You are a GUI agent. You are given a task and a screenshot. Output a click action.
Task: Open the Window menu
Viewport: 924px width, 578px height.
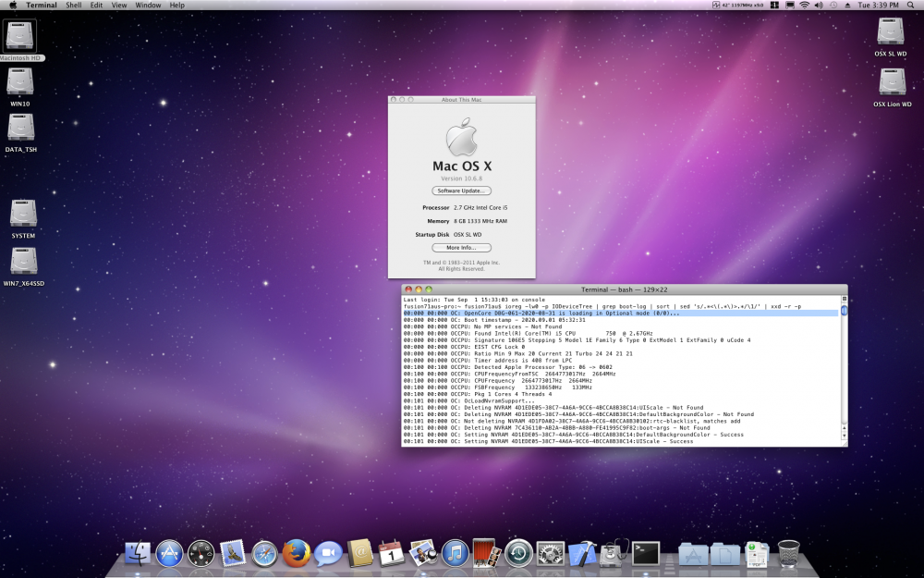tap(148, 6)
